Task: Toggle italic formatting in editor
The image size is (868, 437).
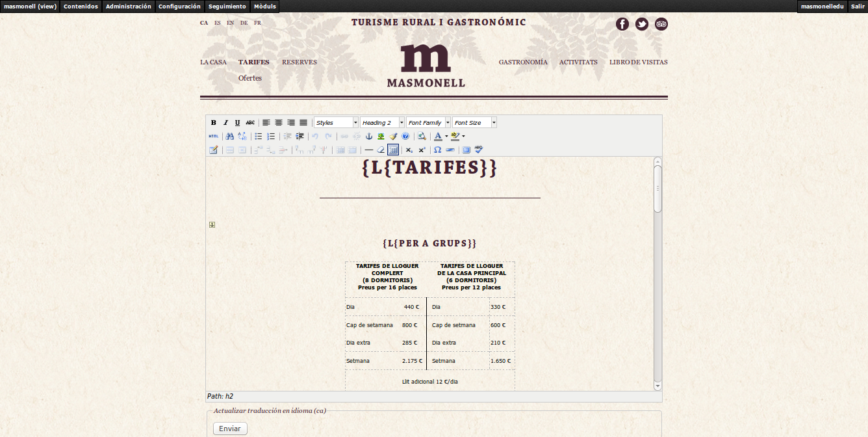Action: (225, 123)
